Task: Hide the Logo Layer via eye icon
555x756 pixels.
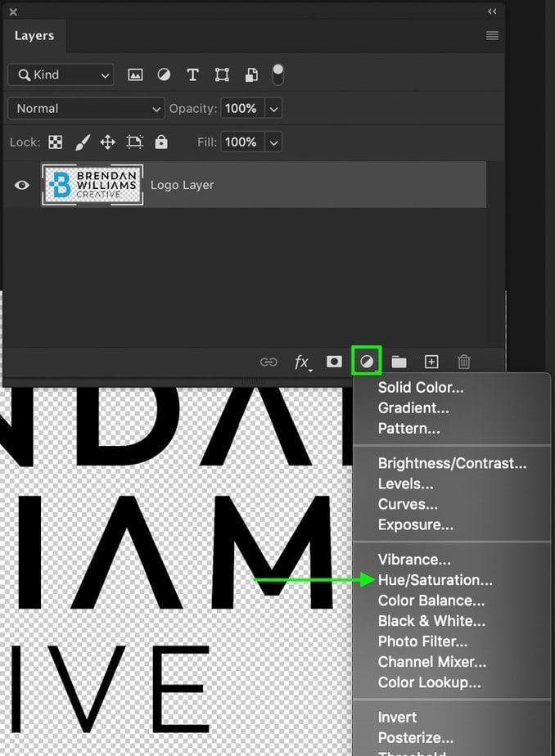Action: [x=22, y=185]
